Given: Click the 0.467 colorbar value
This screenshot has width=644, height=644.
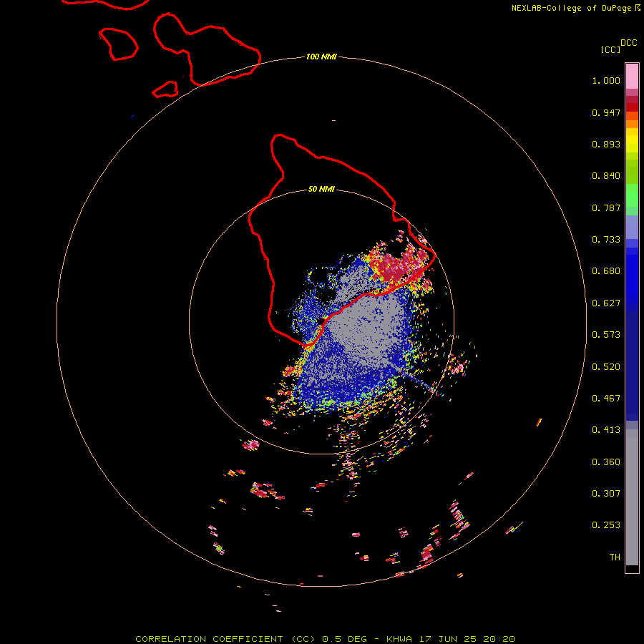Looking at the screenshot, I should pyautogui.click(x=606, y=399).
